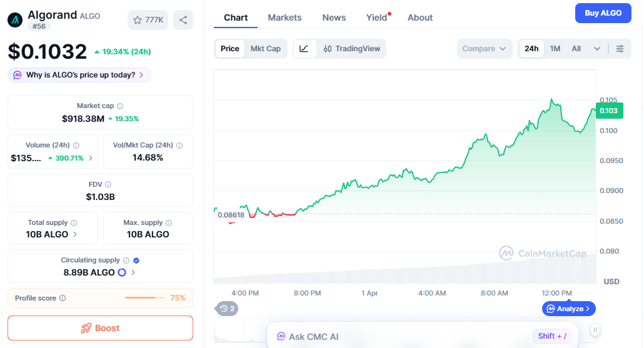Screen dimensions: 644x348
Task: Select the 1M time range
Action: pyautogui.click(x=555, y=49)
